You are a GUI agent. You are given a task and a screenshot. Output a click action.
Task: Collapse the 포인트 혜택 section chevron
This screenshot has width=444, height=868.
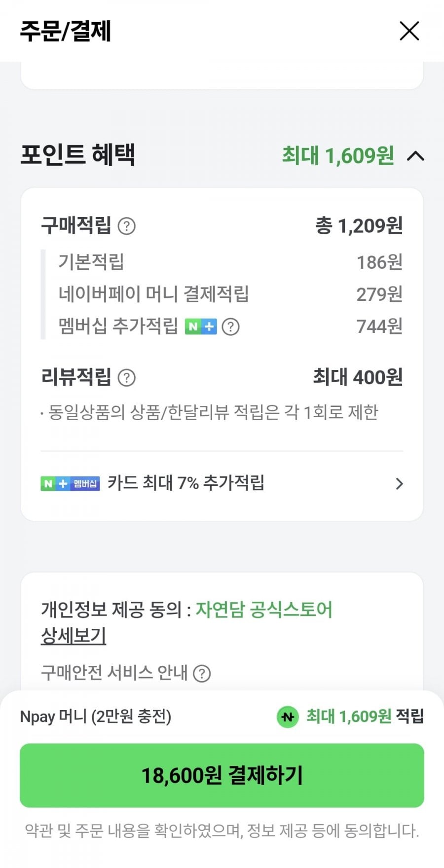tap(416, 156)
